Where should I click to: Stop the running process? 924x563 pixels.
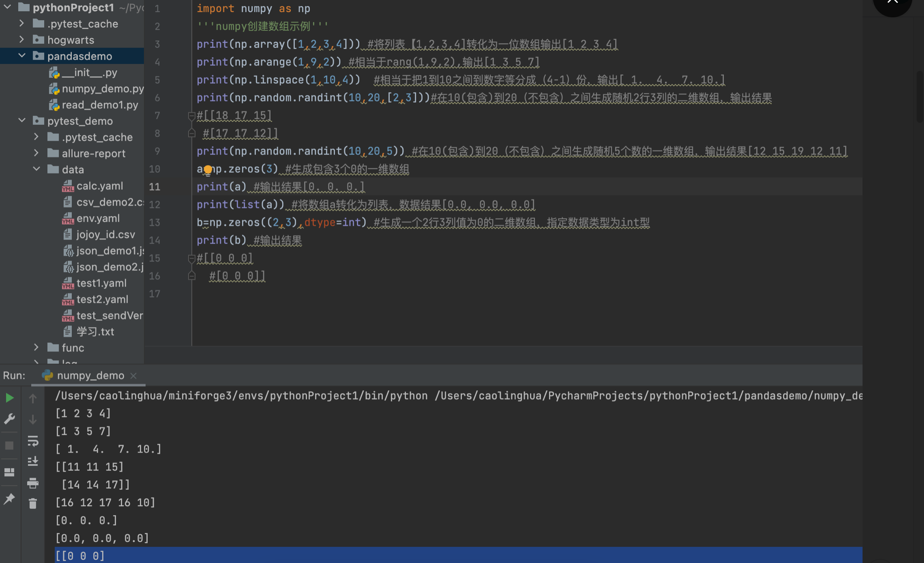(x=9, y=445)
